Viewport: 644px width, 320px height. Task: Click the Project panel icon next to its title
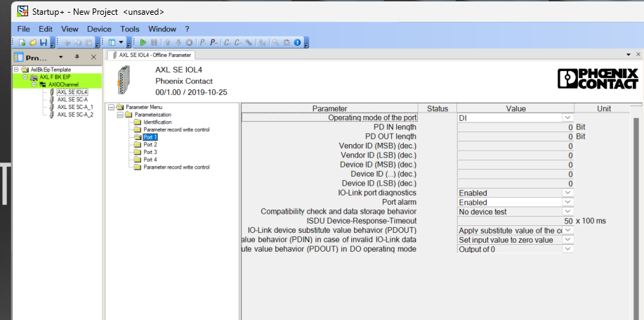pos(18,57)
